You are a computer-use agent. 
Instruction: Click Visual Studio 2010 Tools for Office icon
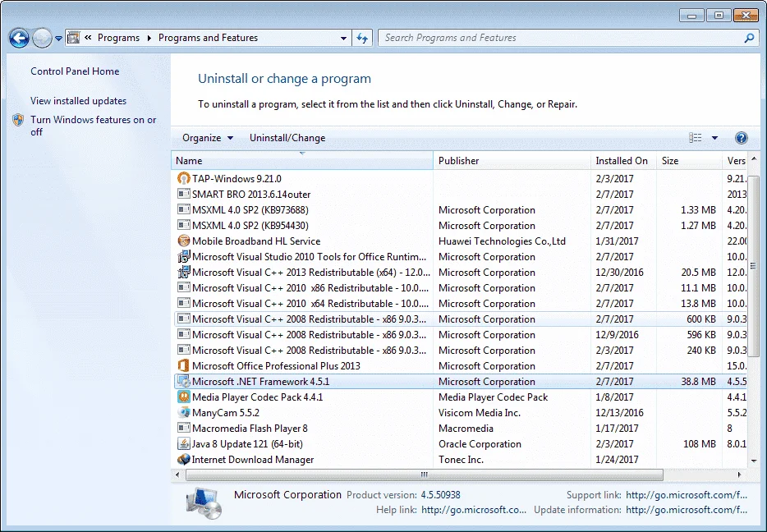tap(183, 257)
